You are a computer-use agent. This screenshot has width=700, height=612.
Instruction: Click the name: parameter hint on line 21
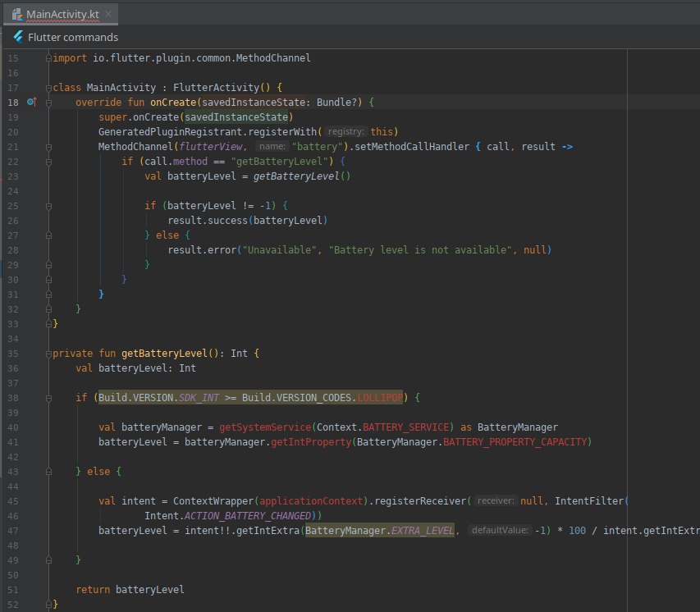(x=272, y=146)
